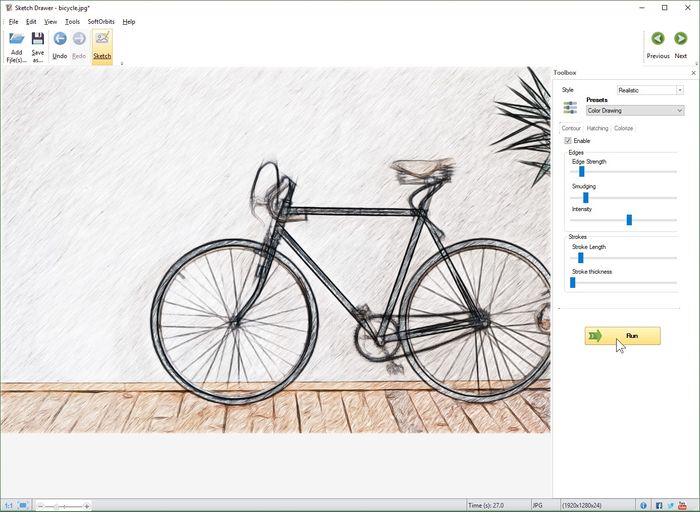Click the Save as toolbar icon
The image size is (700, 512).
pyautogui.click(x=37, y=45)
